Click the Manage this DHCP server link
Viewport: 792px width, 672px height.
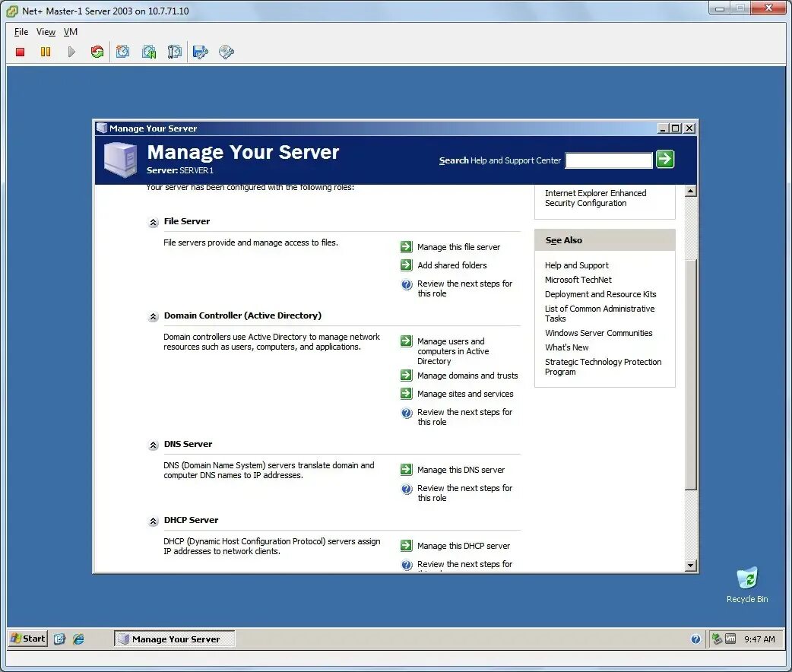(x=463, y=546)
